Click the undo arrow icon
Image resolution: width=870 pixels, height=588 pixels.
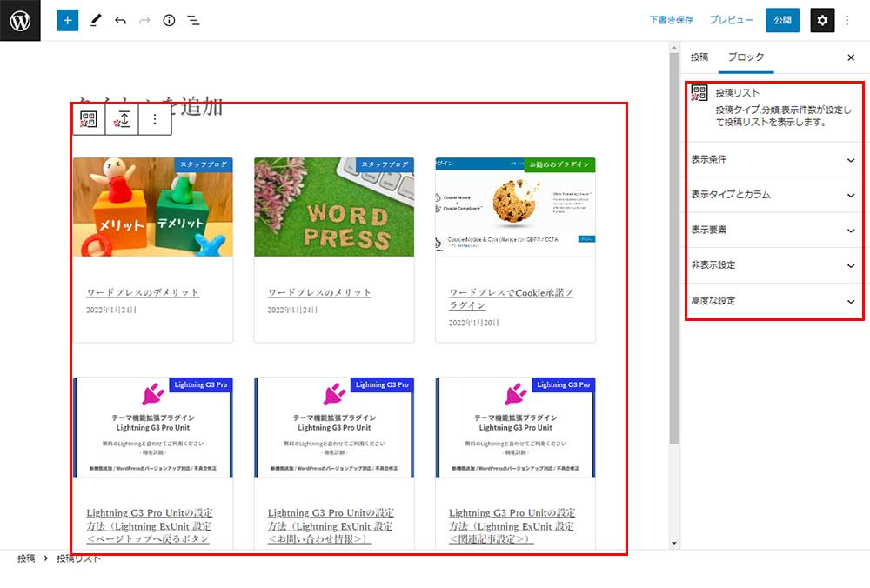120,20
